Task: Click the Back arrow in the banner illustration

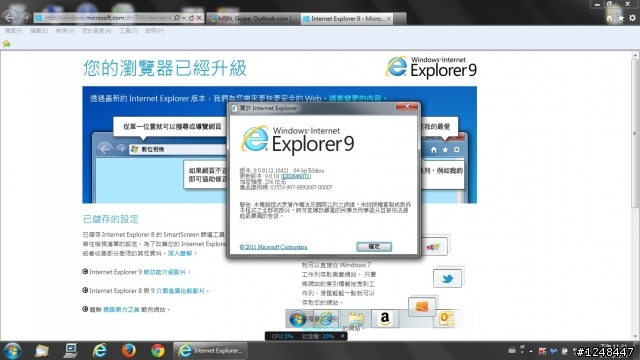Action: pos(105,149)
